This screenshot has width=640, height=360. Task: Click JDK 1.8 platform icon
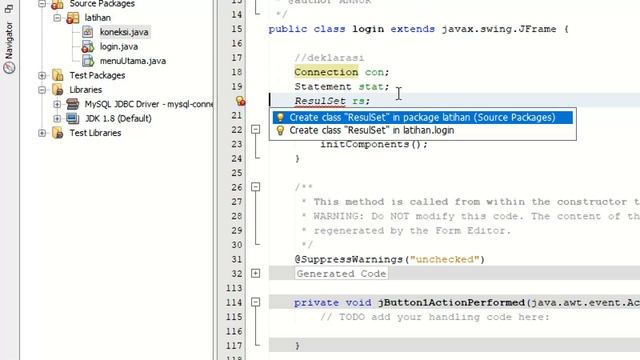(73, 118)
